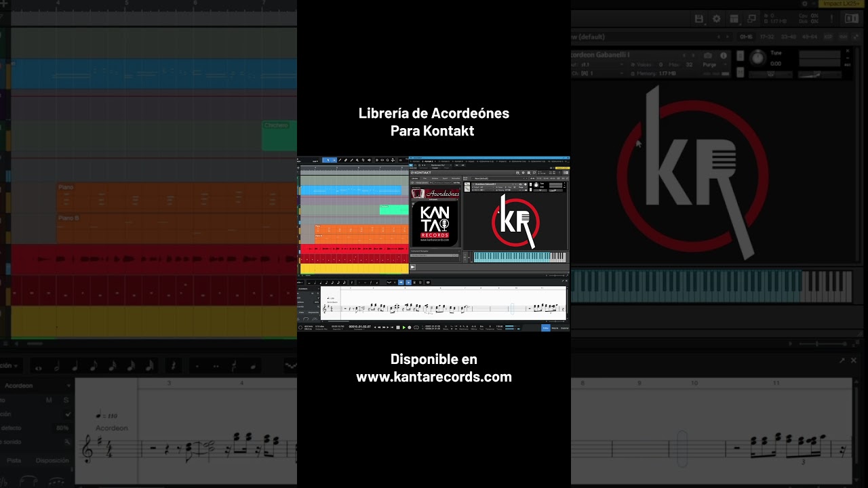
Task: Click the Native Instruments logo button
Action: click(852, 19)
